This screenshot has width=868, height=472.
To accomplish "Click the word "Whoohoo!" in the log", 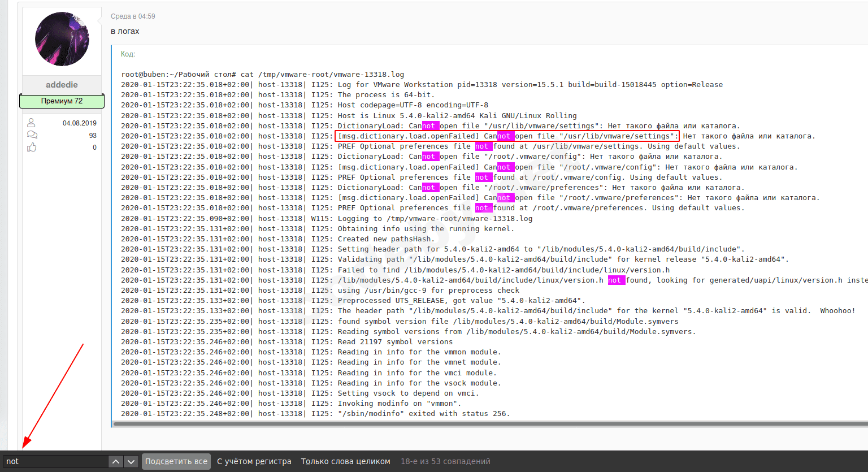I will (837, 311).
